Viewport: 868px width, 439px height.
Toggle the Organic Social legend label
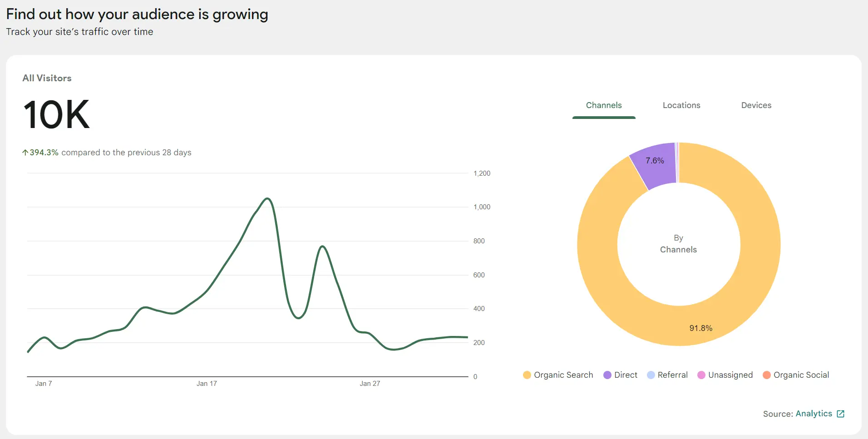click(801, 375)
